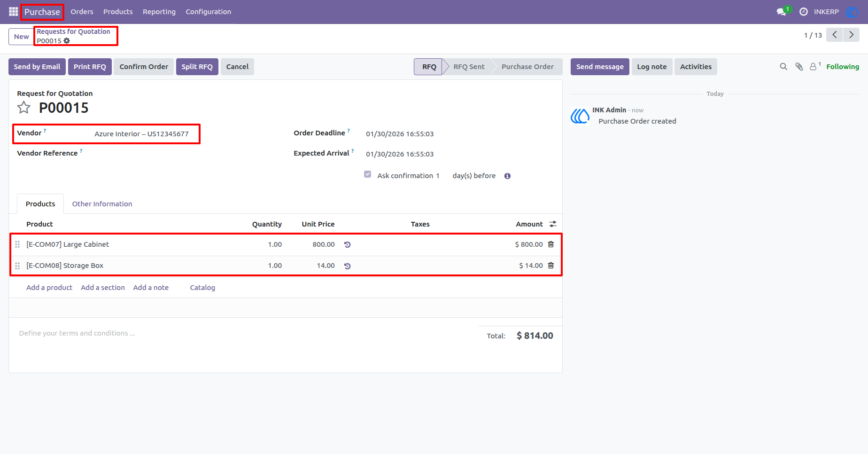This screenshot has height=454, width=868.
Task: Open the Products menu
Action: point(118,12)
